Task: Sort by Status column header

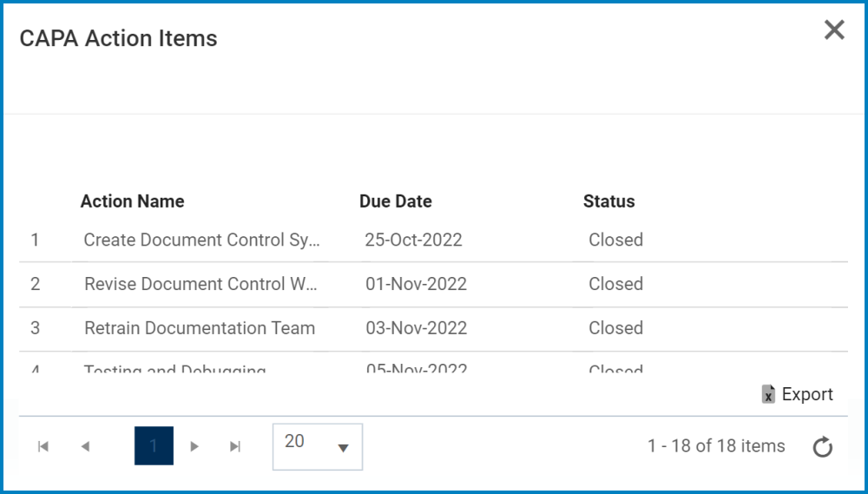Action: pos(609,201)
